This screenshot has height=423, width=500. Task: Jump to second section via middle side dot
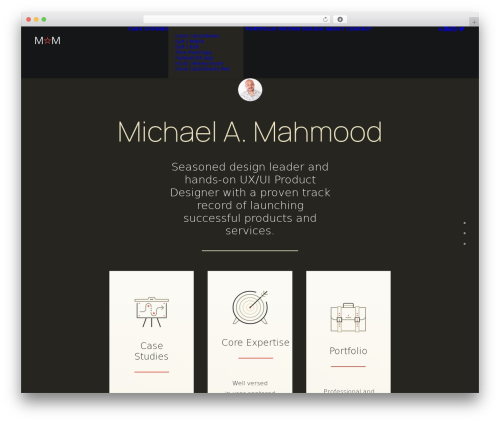click(465, 233)
